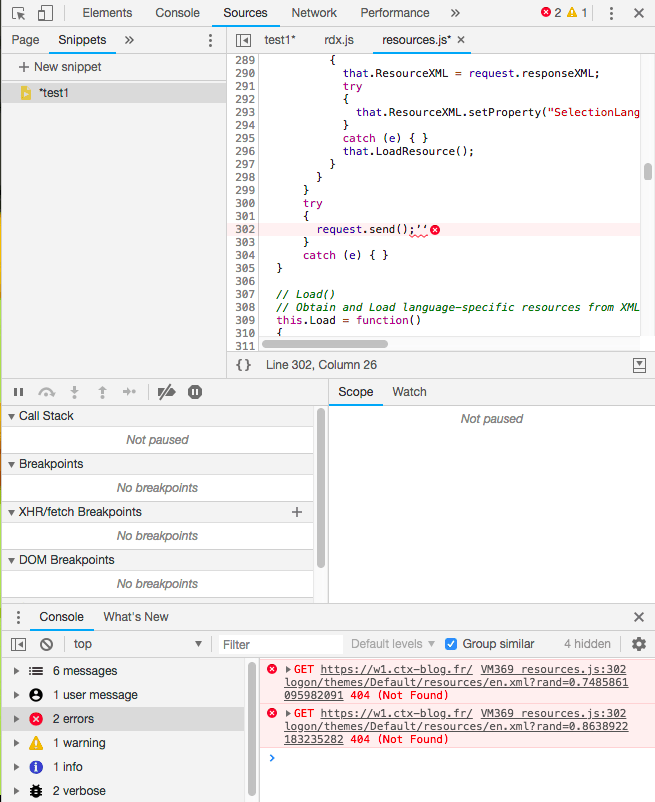The image size is (655, 802).
Task: Open the Default levels dropdown
Action: [393, 644]
